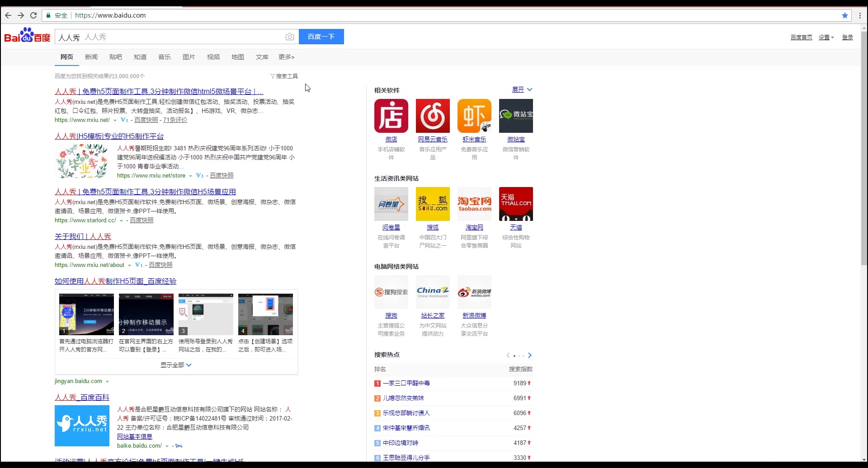Click the 搜狗搜索 site icon

coord(391,292)
